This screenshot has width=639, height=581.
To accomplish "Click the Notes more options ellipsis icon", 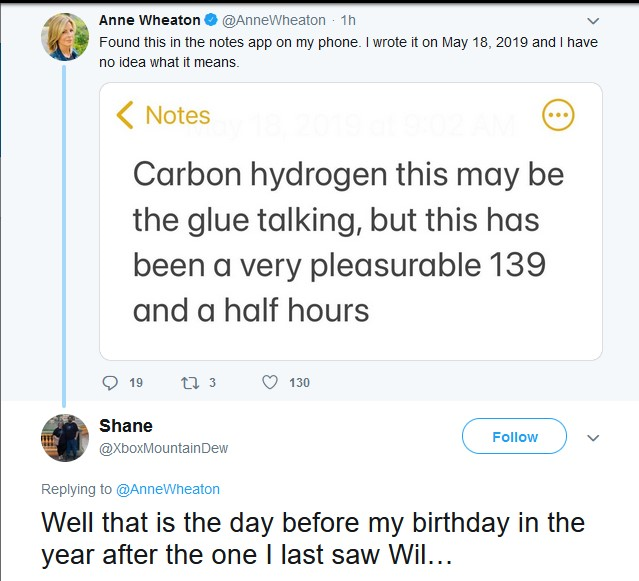I will coord(558,115).
